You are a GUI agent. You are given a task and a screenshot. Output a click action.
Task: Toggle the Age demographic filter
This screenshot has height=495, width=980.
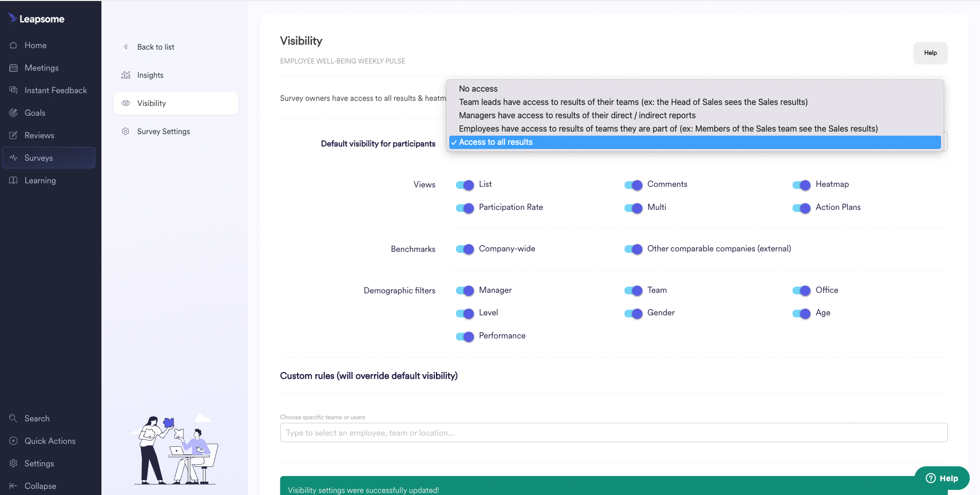801,313
